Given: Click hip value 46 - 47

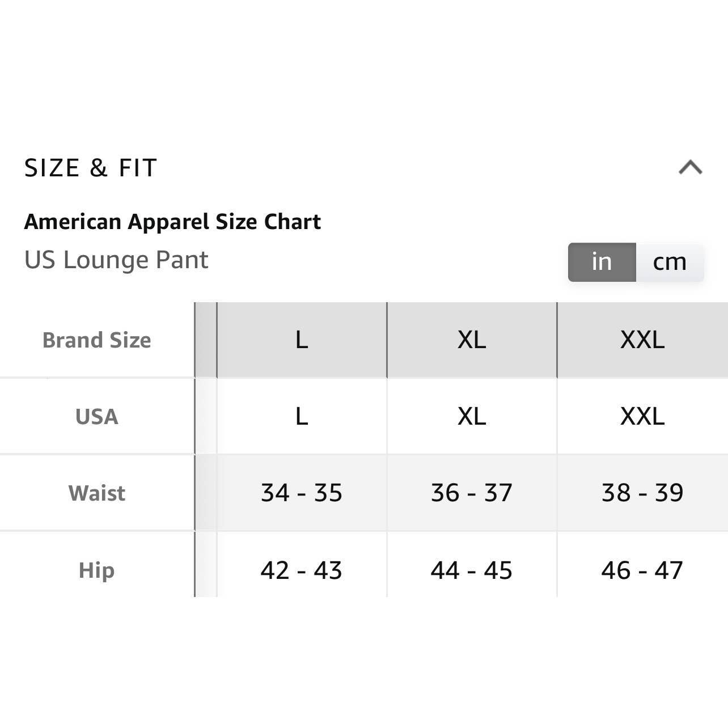Looking at the screenshot, I should coord(642,570).
